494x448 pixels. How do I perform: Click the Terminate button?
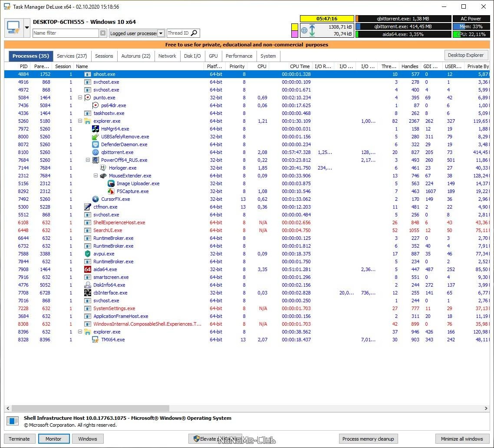tap(19, 439)
